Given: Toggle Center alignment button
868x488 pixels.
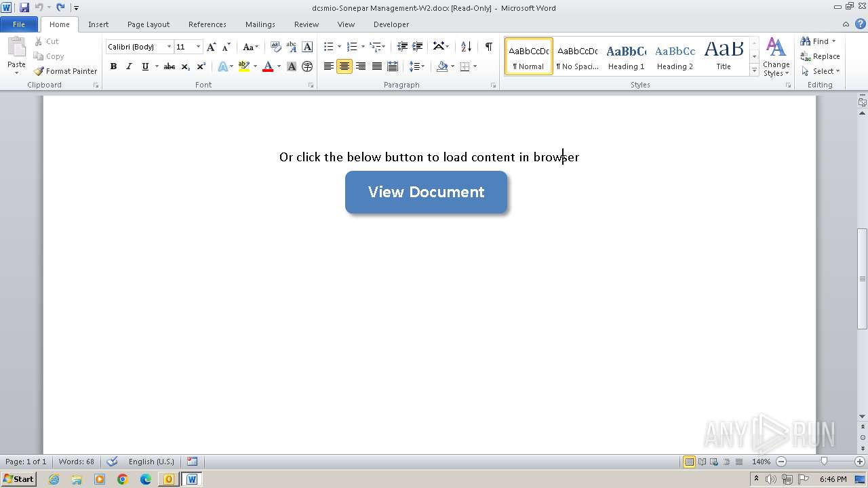Looking at the screenshot, I should 344,66.
